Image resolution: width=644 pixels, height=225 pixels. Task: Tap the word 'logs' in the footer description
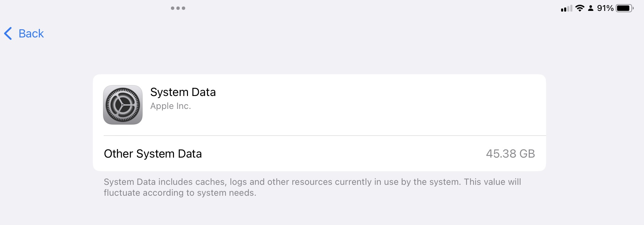238,182
